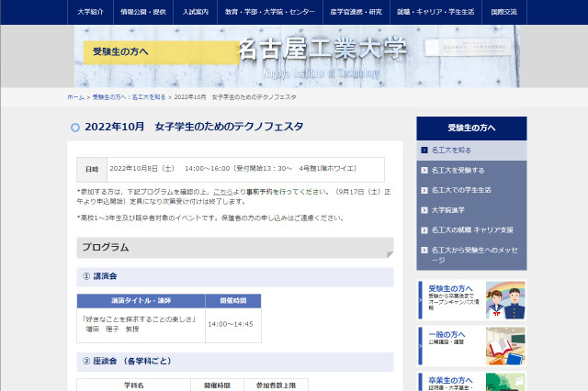This screenshot has width=588, height=391.
Task: Click the 学科名 column header
Action: click(134, 385)
